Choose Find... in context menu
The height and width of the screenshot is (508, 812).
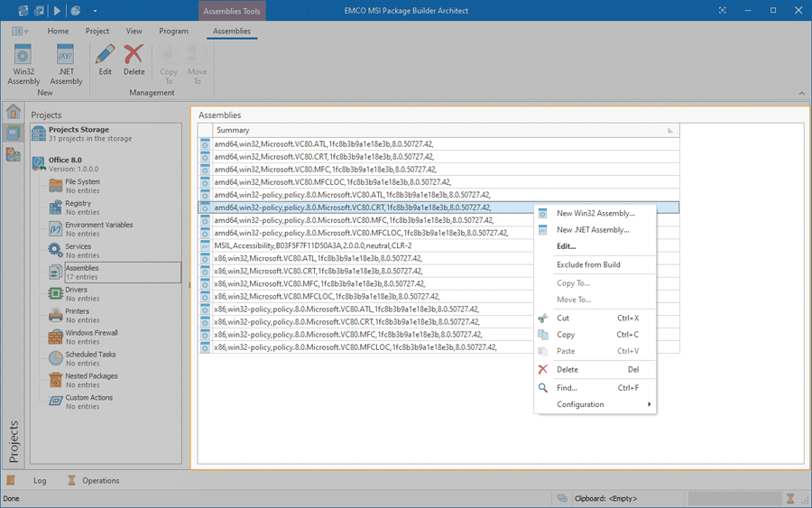[x=595, y=388]
